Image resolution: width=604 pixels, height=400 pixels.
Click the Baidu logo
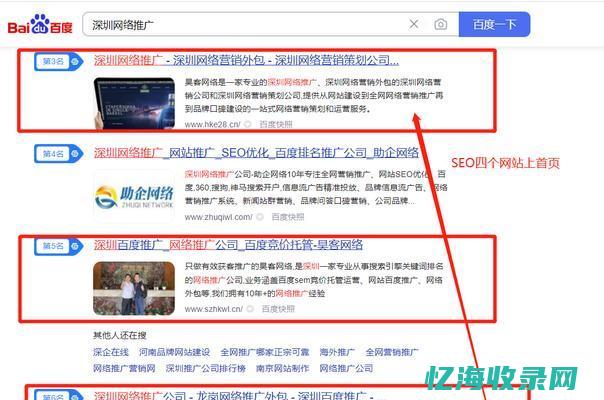40,25
